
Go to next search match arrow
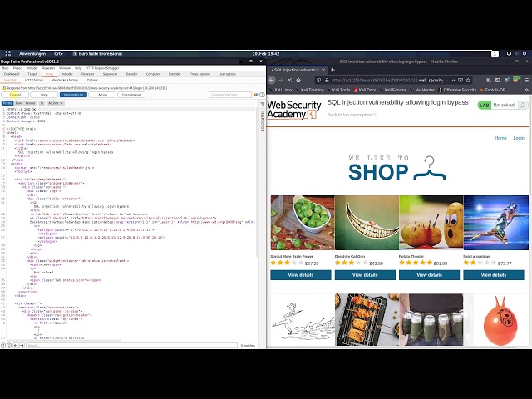pos(22,346)
